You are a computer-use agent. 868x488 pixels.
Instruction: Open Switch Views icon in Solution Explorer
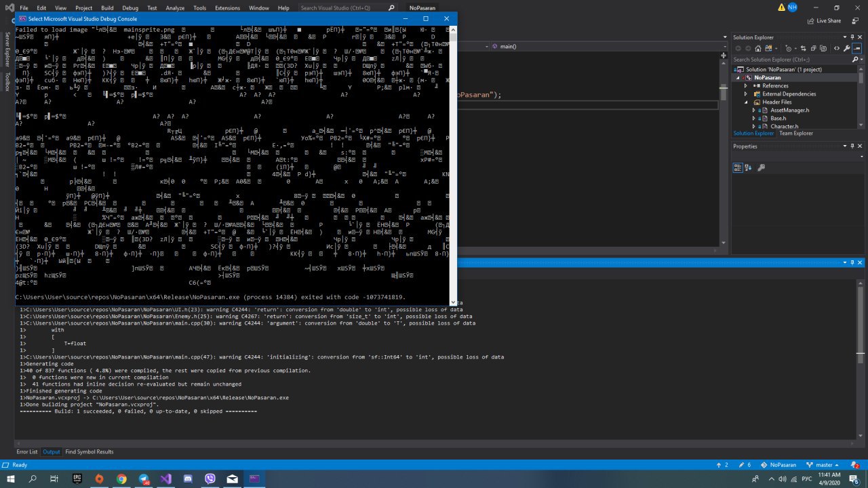click(768, 48)
